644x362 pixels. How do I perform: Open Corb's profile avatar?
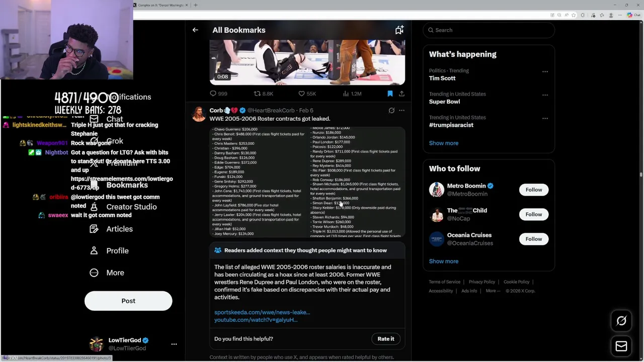coord(199,114)
